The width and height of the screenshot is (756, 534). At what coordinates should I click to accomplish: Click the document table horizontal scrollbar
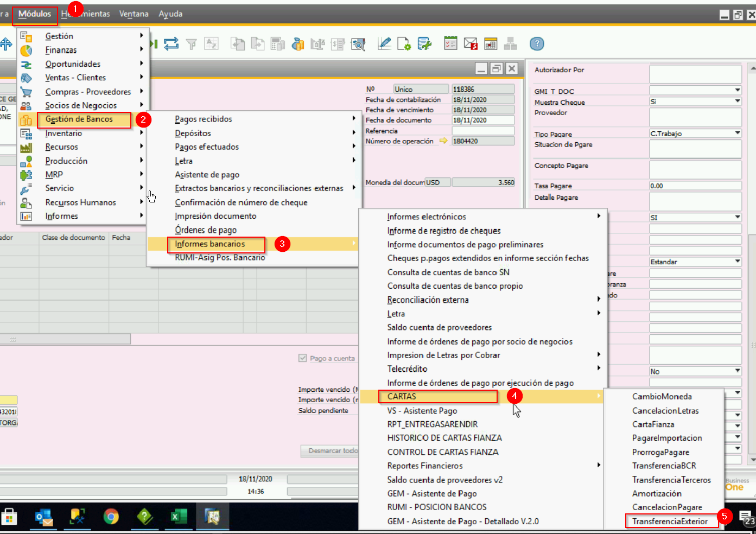65,339
